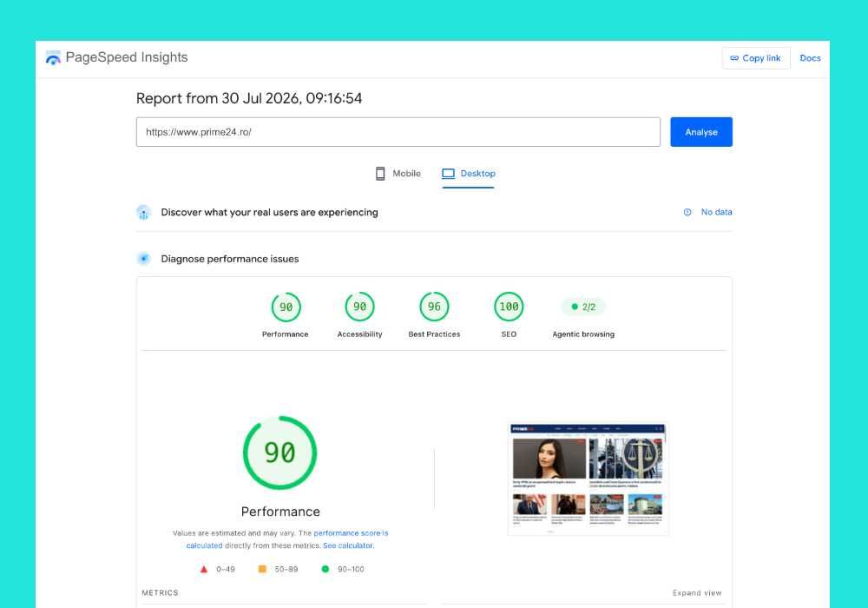Click the URL input field with prime24.ro
Screen dimensions: 868x608
pos(398,132)
